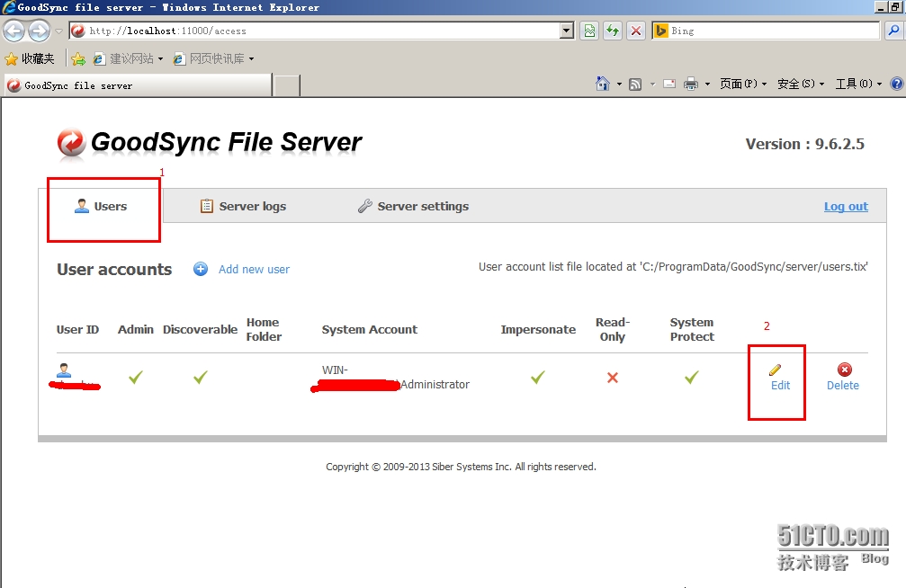Click the add to favorites bar icon
This screenshot has width=906, height=588.
78,58
